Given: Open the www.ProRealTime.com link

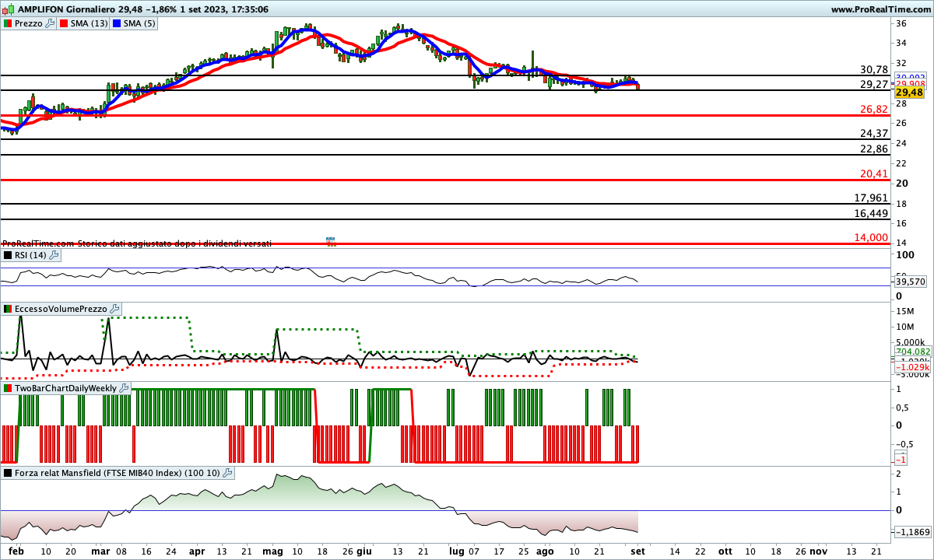Looking at the screenshot, I should point(880,9).
